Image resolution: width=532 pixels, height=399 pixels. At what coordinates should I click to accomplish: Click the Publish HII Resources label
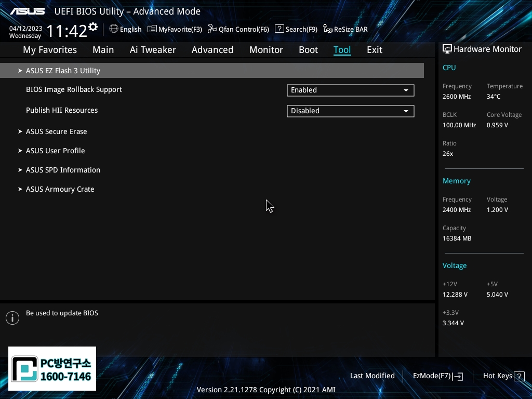(62, 110)
